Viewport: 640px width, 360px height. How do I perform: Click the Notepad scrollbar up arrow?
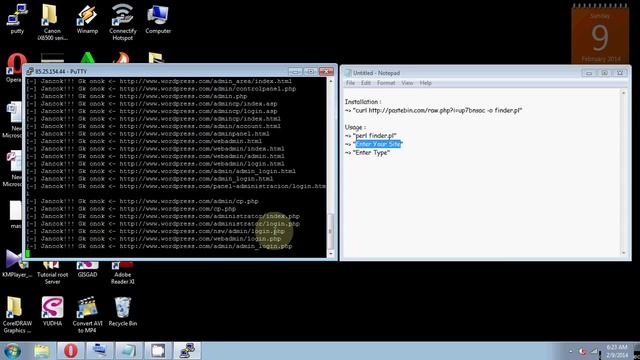coord(623,93)
